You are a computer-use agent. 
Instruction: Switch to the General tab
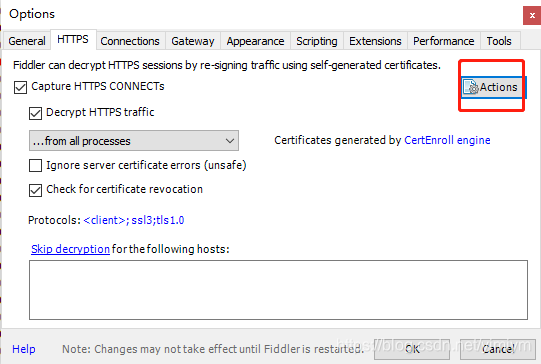27,41
